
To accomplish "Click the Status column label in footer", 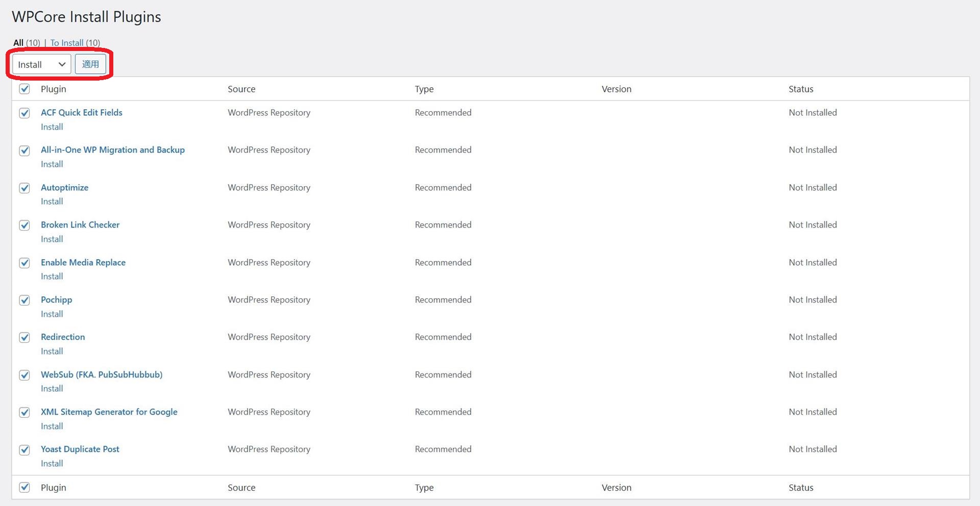I will tap(801, 488).
